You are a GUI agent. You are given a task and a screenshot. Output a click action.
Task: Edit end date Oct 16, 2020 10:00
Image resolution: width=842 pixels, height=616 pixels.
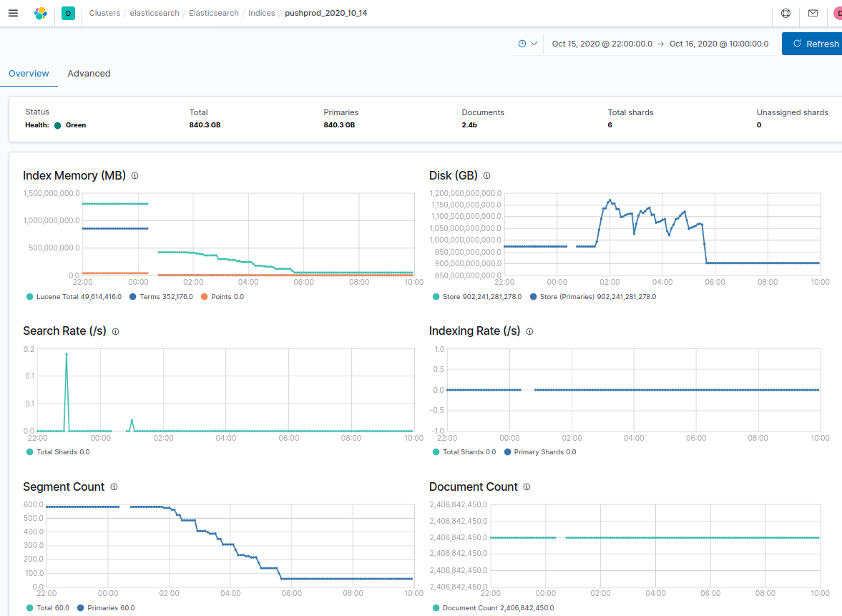[719, 44]
